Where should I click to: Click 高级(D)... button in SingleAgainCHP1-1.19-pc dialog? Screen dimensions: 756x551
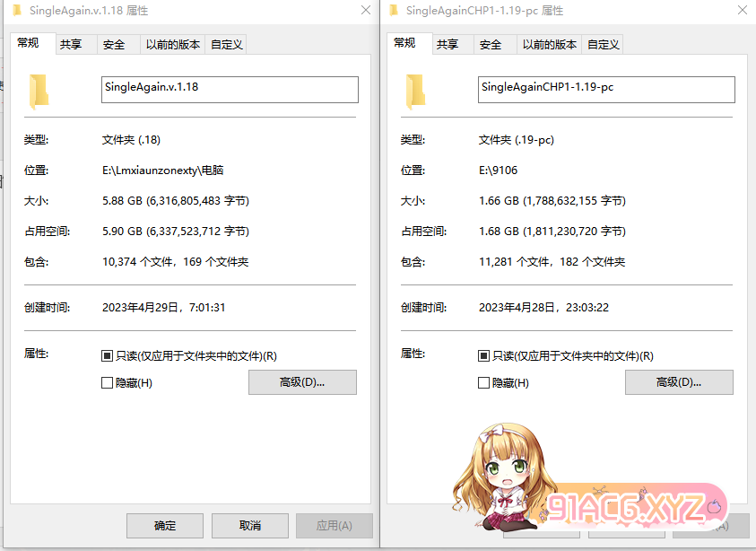(679, 382)
